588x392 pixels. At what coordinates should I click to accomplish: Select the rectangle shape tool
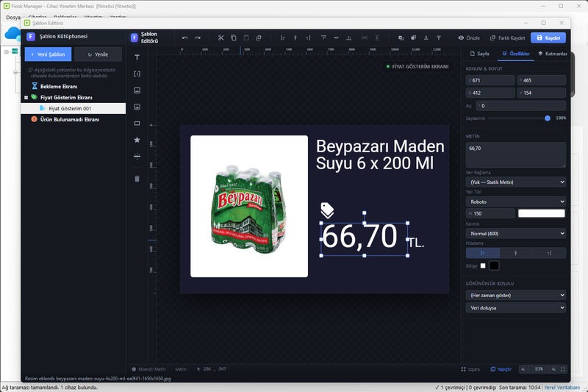(137, 124)
